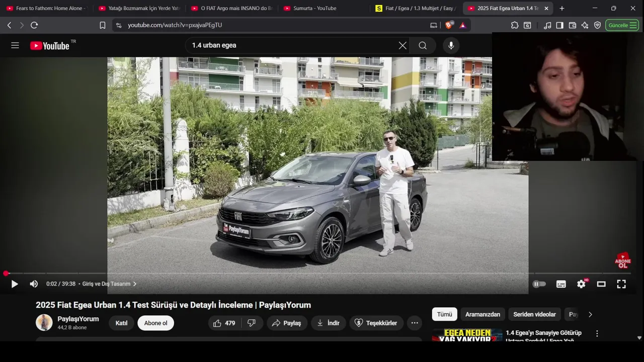The image size is (644, 362).
Task: Expand the "Giriş ve Dış Tasarım" chapter
Action: click(x=109, y=284)
